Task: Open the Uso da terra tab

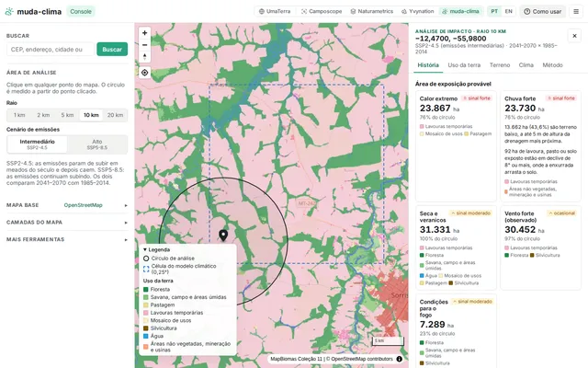Action: coord(464,65)
